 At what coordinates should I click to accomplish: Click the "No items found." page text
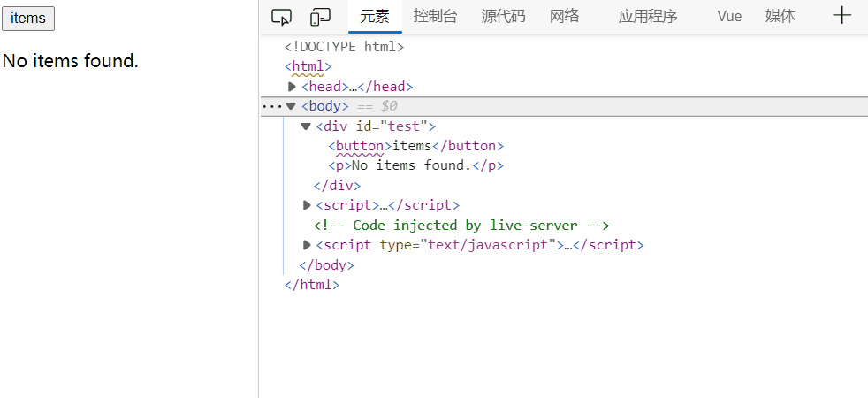pos(71,61)
